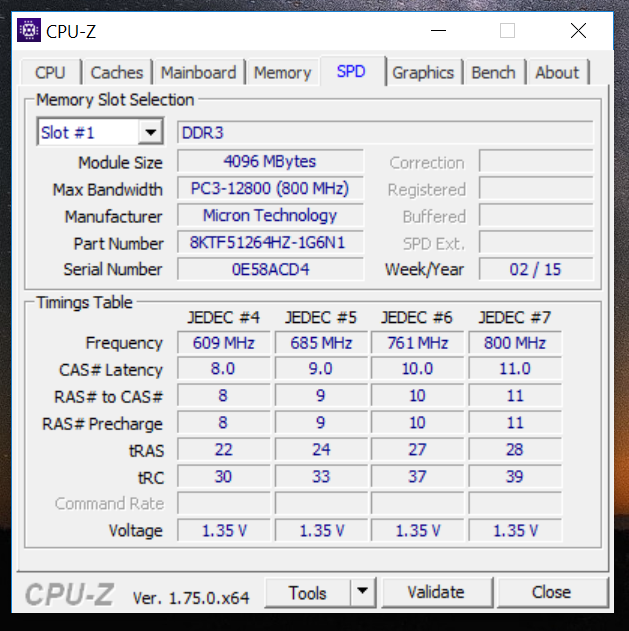Click the empty Correction field
This screenshot has width=629, height=631.
(x=536, y=161)
